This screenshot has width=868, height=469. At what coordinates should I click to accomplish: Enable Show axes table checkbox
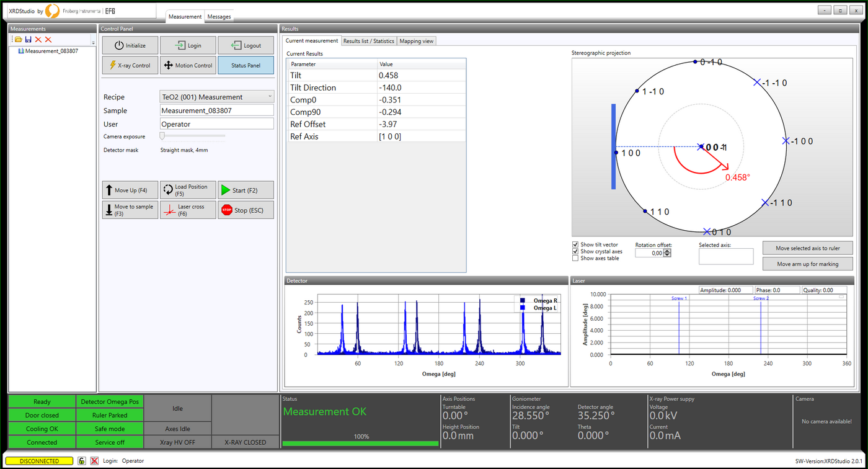[575, 258]
